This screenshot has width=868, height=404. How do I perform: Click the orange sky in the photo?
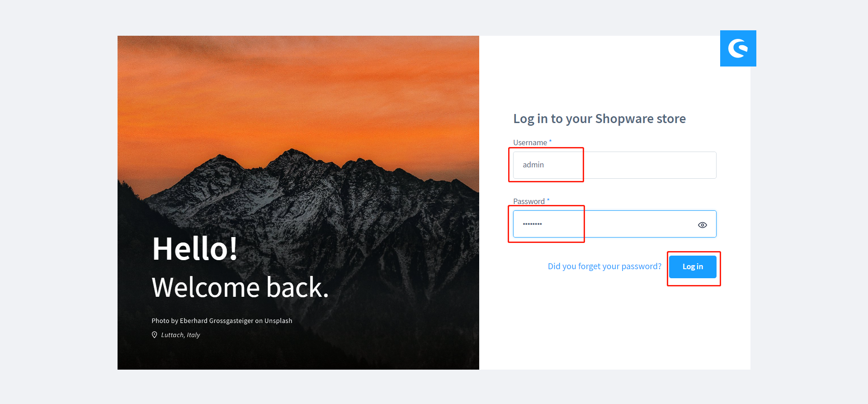click(x=298, y=90)
